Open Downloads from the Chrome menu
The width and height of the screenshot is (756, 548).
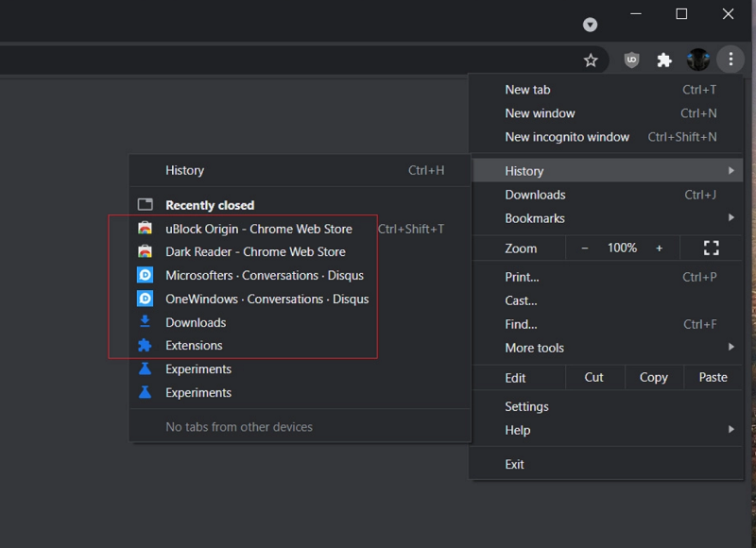tap(607, 195)
